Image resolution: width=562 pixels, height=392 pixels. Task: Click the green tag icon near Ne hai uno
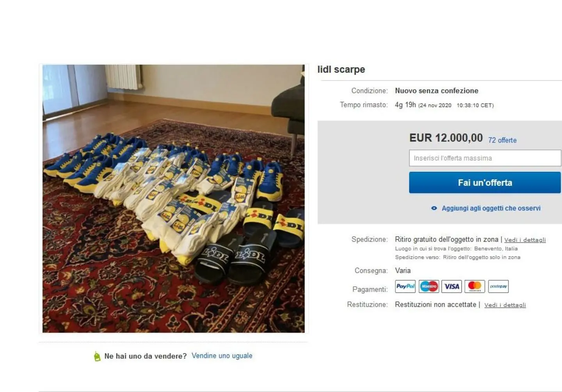[97, 356]
